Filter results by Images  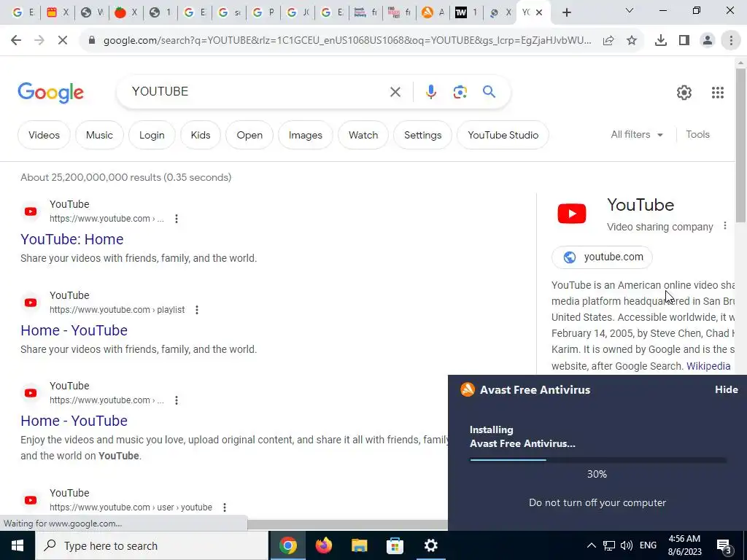coord(306,135)
